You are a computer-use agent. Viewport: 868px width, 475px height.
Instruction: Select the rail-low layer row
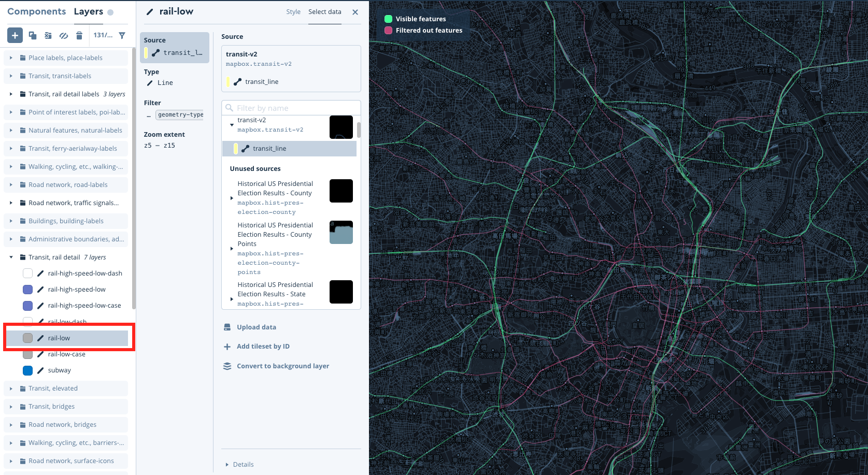67,338
